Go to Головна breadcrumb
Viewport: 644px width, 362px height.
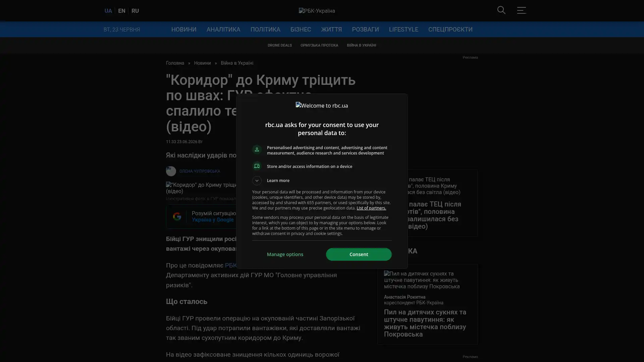pyautogui.click(x=175, y=63)
